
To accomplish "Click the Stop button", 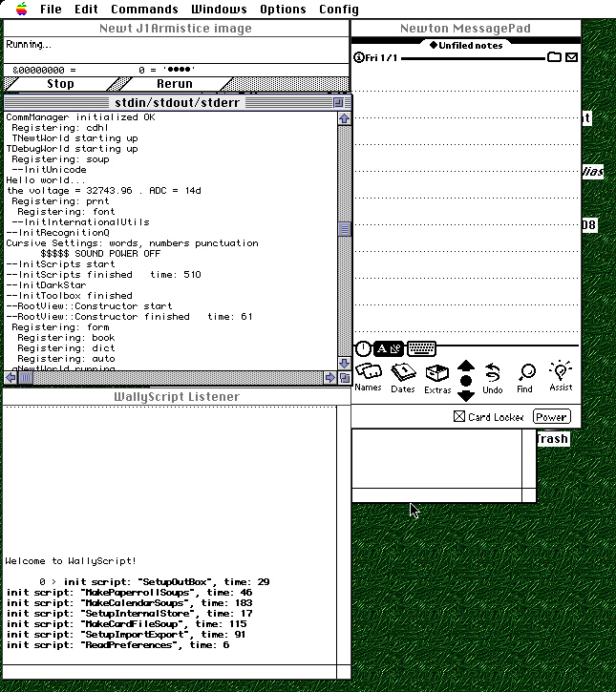I will click(x=60, y=84).
